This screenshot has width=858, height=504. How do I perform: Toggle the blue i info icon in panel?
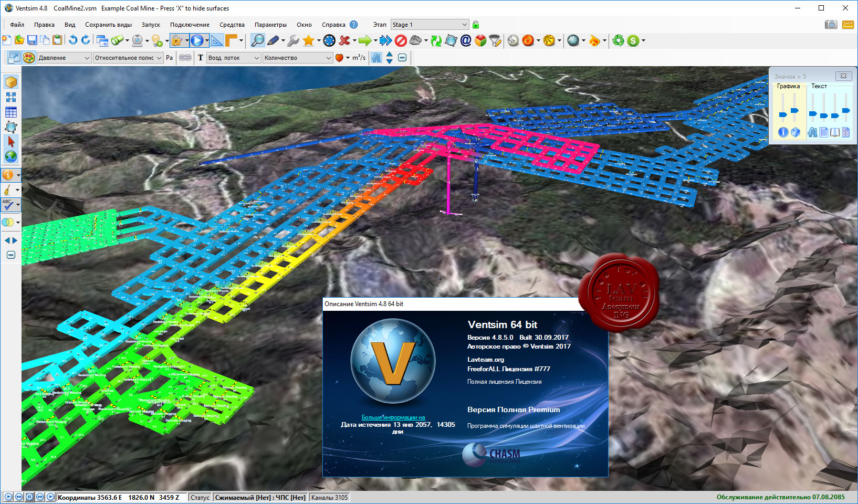pyautogui.click(x=783, y=132)
